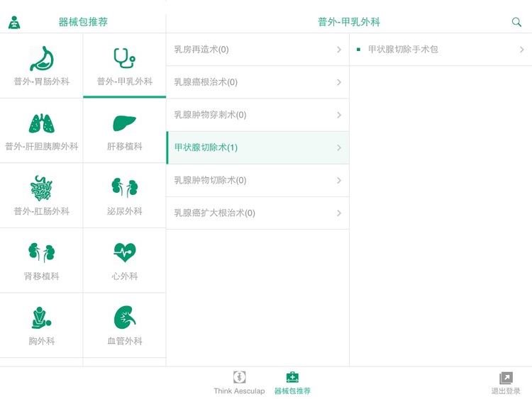Tap the 退出登录 text button
The width and height of the screenshot is (532, 399).
click(x=506, y=391)
